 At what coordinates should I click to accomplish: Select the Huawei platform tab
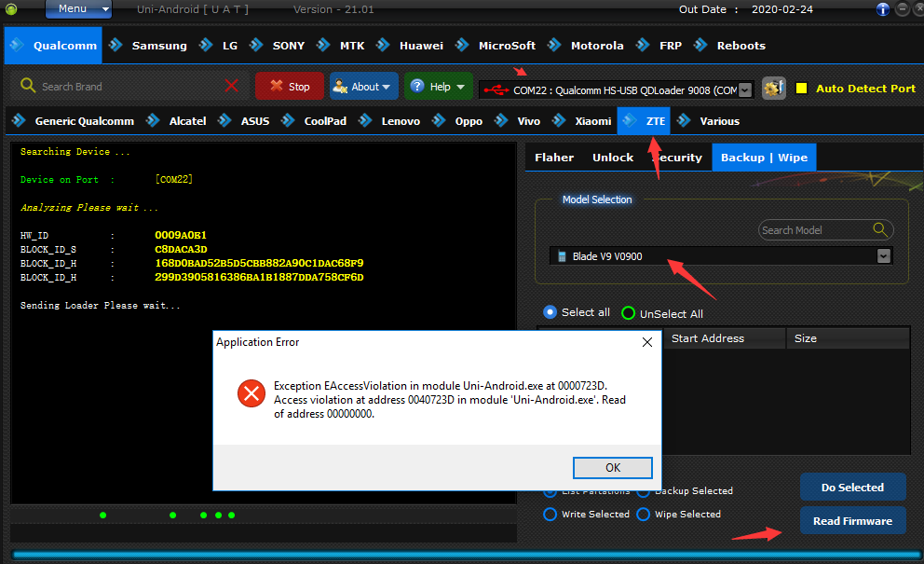(410, 46)
